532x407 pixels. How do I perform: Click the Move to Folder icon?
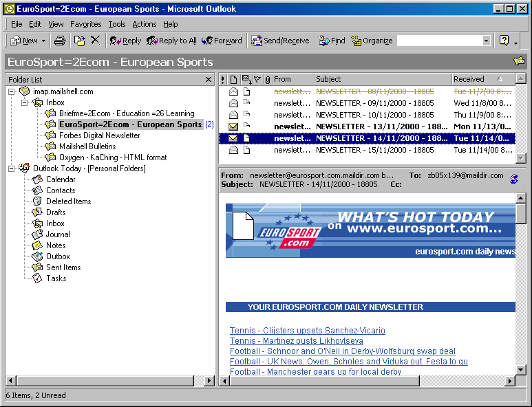click(x=80, y=41)
